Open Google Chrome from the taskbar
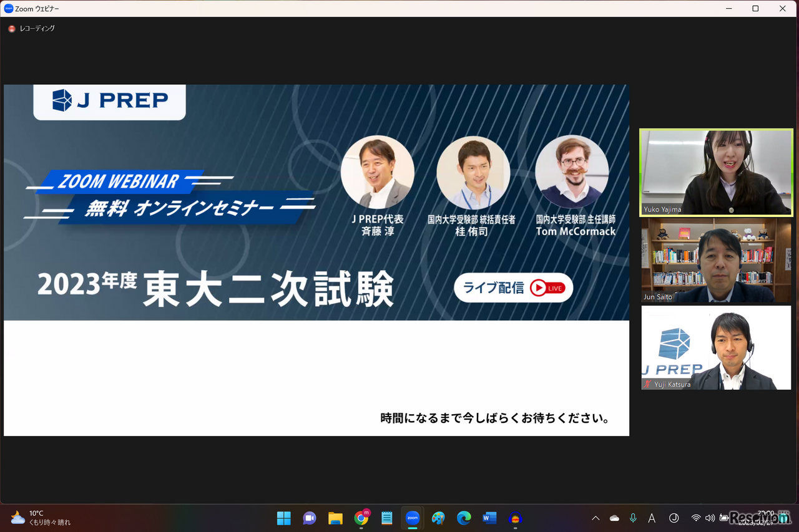 pos(361,518)
